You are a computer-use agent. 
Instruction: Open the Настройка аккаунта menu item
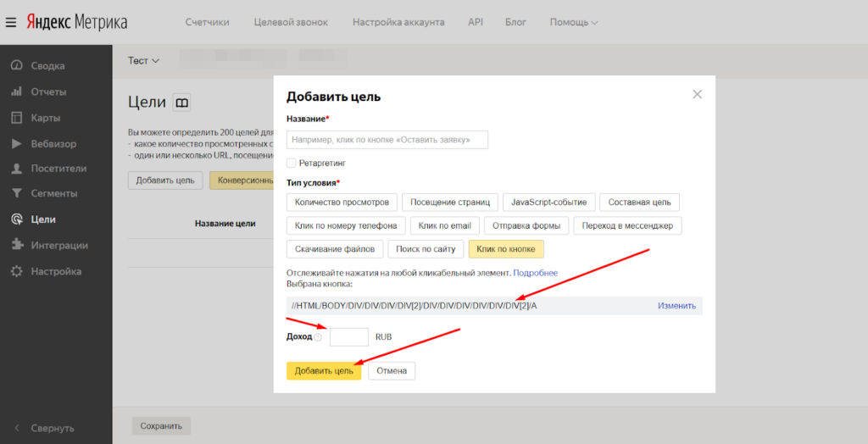(x=398, y=22)
